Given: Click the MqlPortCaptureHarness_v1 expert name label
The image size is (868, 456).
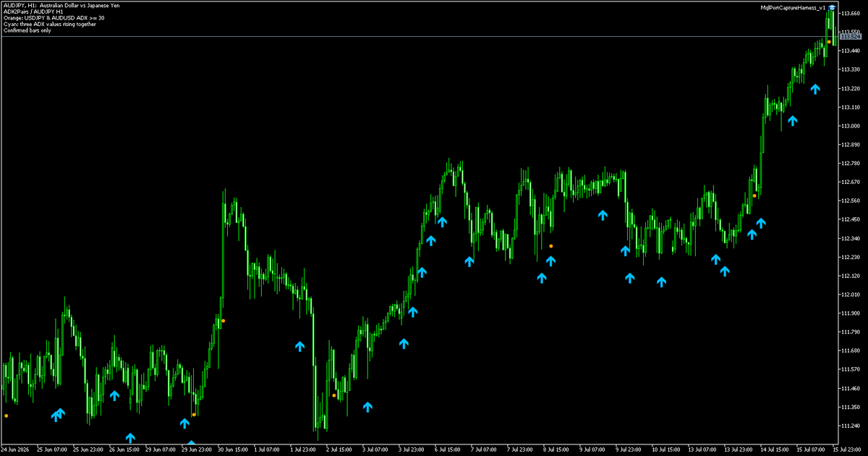Looking at the screenshot, I should tap(793, 7).
